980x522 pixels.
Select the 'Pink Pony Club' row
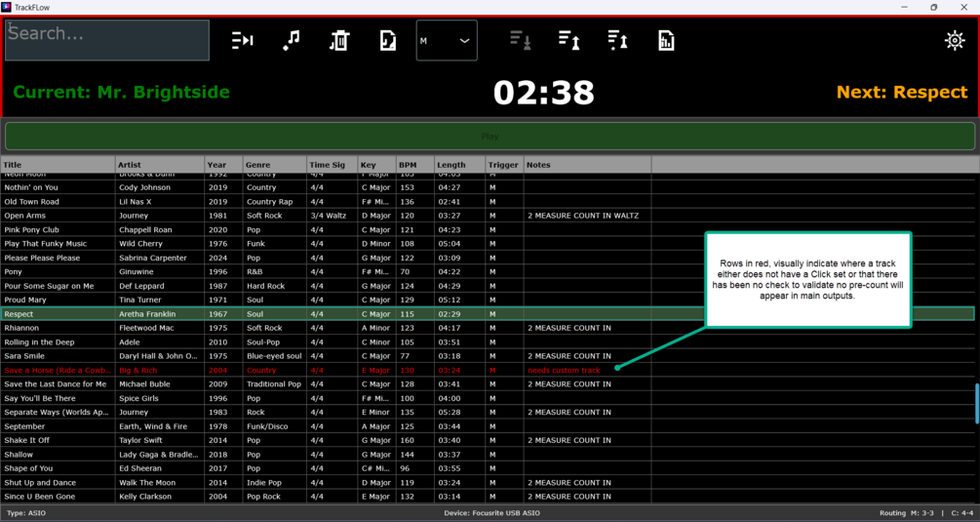pyautogui.click(x=488, y=229)
